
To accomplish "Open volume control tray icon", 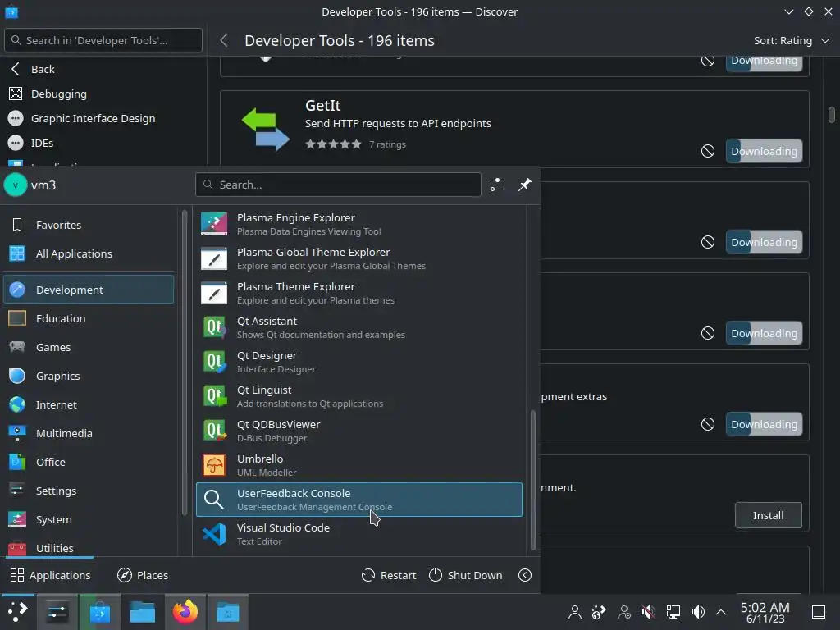I will 698,612.
